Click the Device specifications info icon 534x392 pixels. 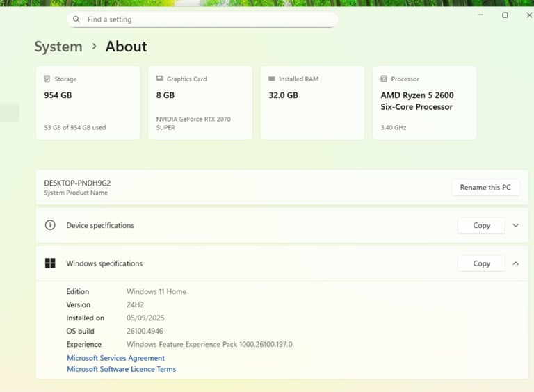(50, 225)
